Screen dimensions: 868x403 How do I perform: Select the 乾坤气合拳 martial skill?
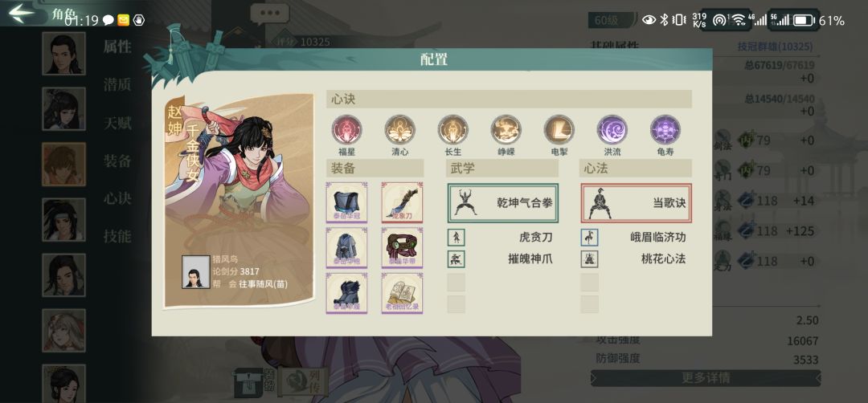(502, 203)
